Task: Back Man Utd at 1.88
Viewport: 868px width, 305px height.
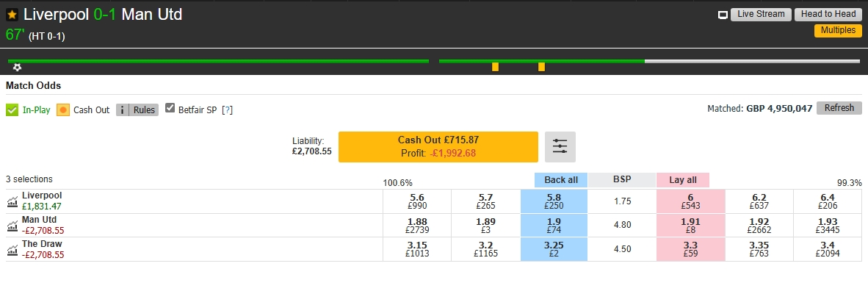Action: tap(417, 226)
